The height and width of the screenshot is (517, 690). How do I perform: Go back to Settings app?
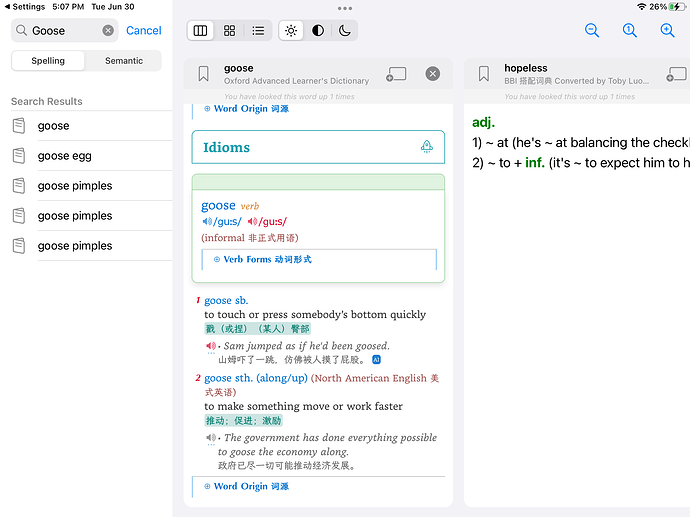pos(25,7)
